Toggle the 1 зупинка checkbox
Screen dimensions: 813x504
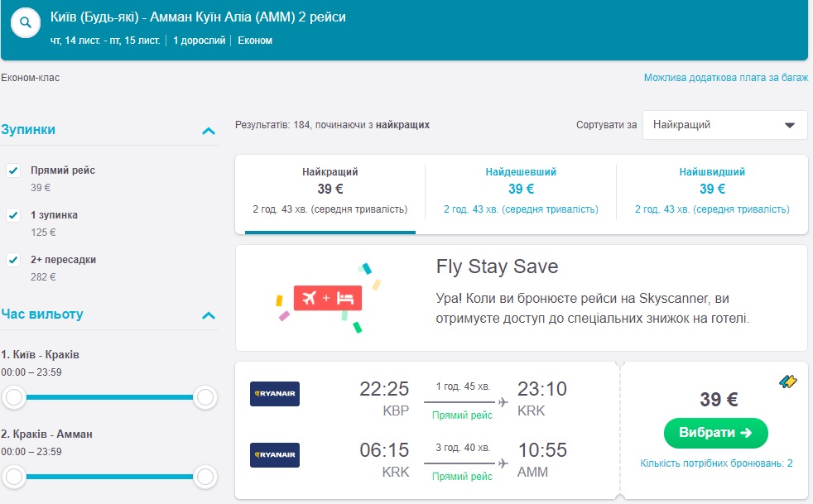click(x=13, y=215)
